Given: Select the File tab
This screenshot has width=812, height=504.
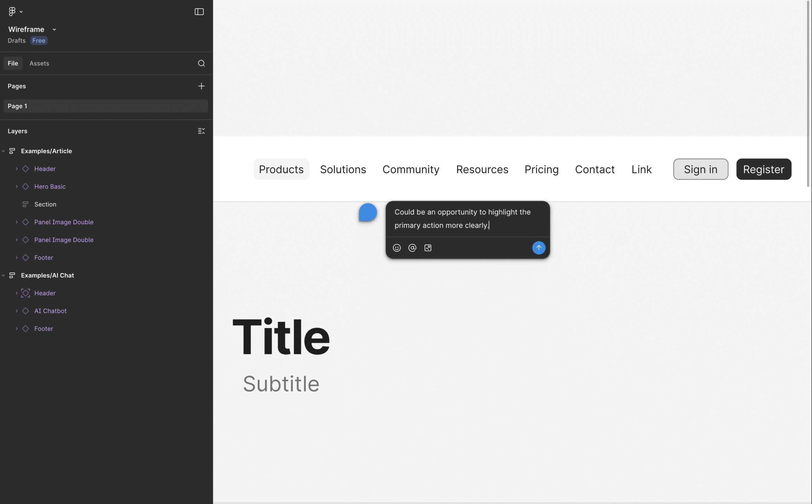Looking at the screenshot, I should [13, 63].
